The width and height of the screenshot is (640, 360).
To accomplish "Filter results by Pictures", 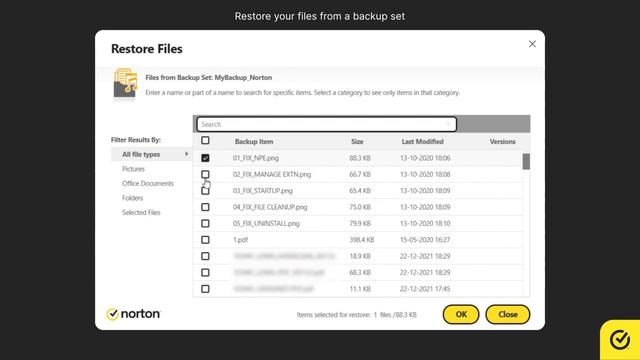I will point(133,169).
